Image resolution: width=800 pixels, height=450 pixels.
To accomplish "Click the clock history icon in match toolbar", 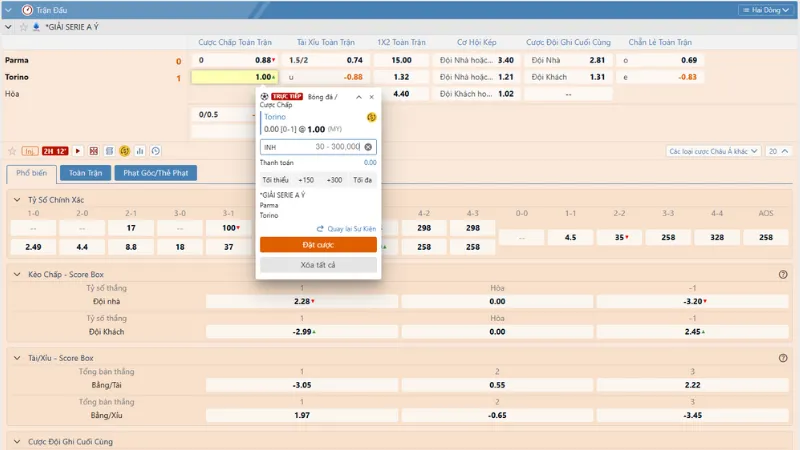I will coord(155,151).
